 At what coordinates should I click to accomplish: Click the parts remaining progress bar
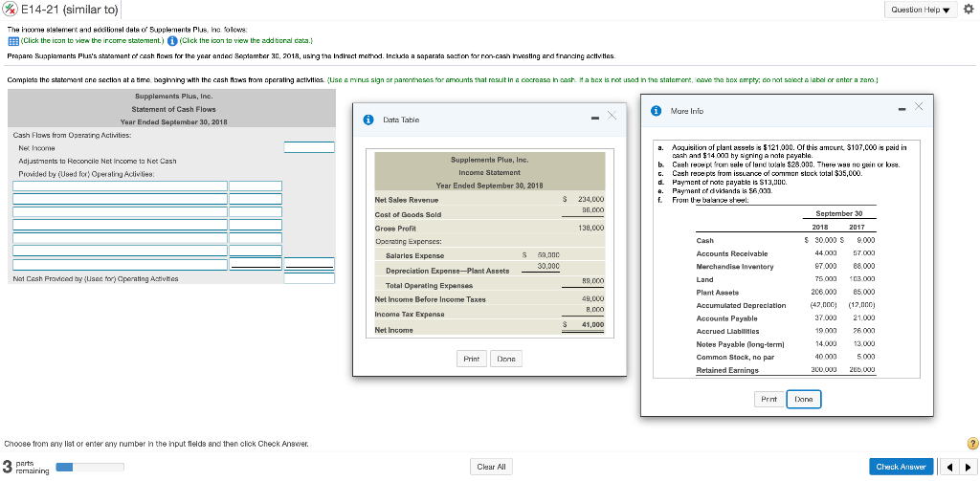[90, 467]
